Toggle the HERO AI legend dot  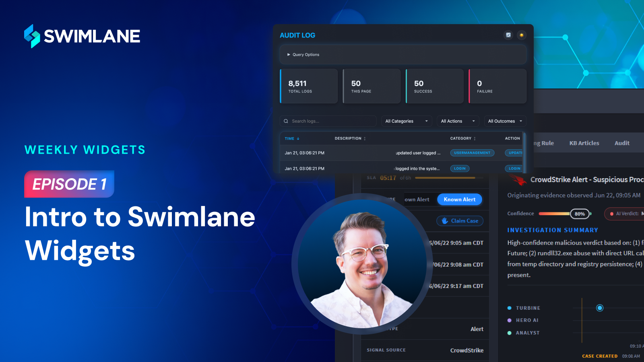(x=510, y=320)
